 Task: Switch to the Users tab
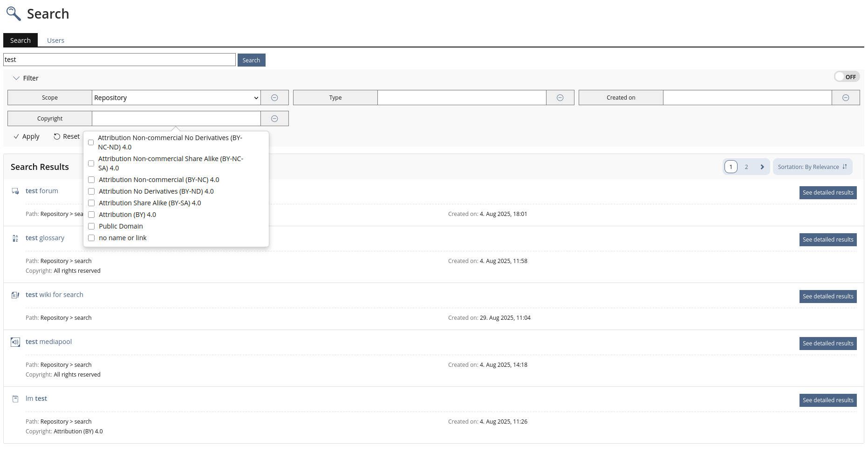tap(55, 40)
